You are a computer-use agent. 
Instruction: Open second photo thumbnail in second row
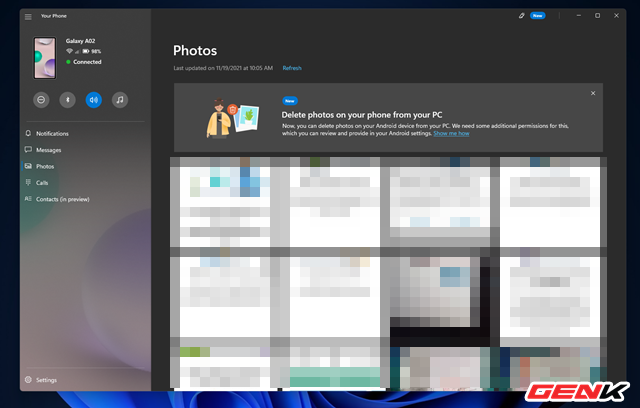coord(335,297)
